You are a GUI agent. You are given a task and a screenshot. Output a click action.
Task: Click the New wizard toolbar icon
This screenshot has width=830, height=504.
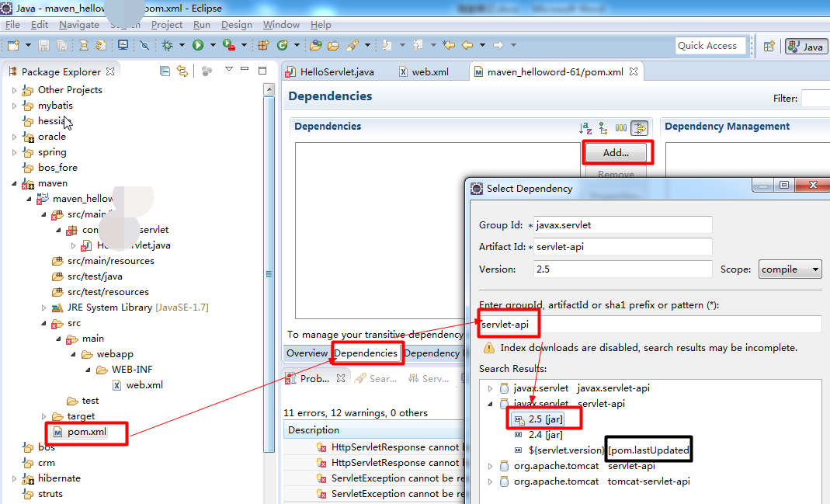13,46
